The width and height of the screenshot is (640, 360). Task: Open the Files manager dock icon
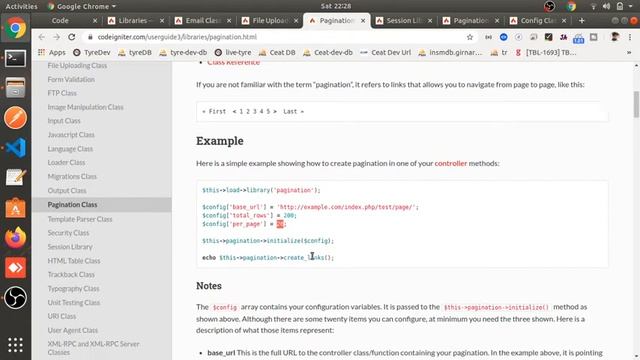(16, 88)
